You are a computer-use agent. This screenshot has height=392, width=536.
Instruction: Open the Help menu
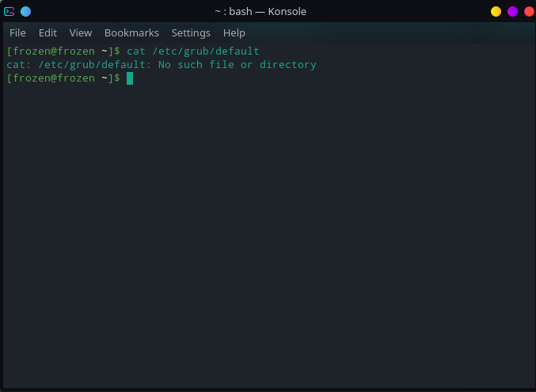pyautogui.click(x=234, y=32)
